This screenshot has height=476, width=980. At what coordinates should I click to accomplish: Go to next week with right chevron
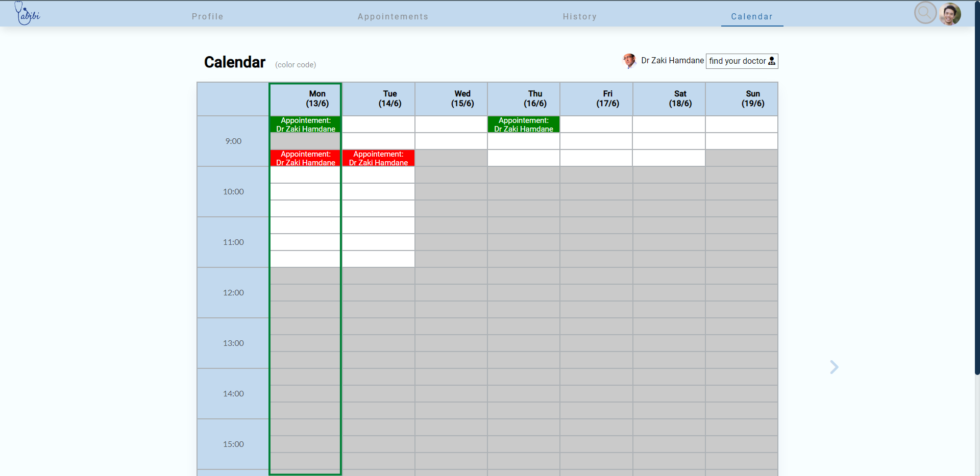834,367
